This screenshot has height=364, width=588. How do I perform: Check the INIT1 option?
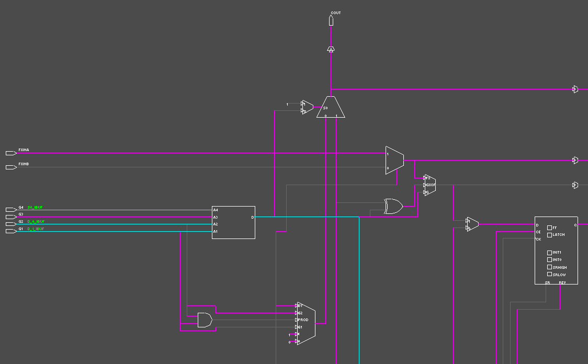(549, 253)
